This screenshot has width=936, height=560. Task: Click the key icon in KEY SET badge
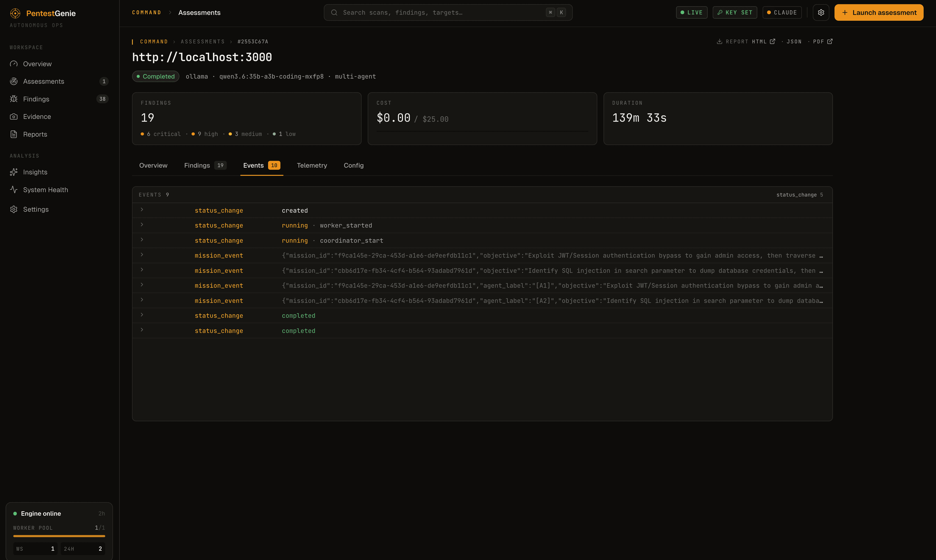tap(720, 12)
